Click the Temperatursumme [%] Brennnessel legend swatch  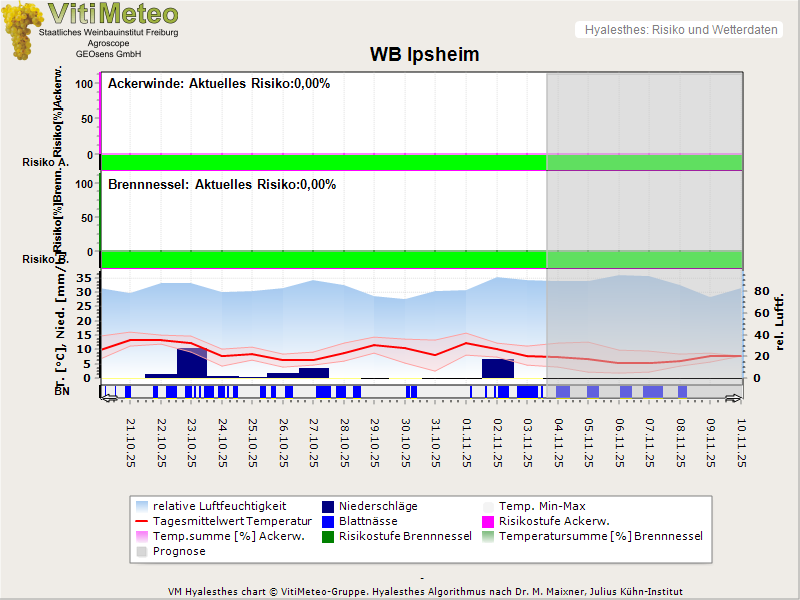tap(489, 536)
